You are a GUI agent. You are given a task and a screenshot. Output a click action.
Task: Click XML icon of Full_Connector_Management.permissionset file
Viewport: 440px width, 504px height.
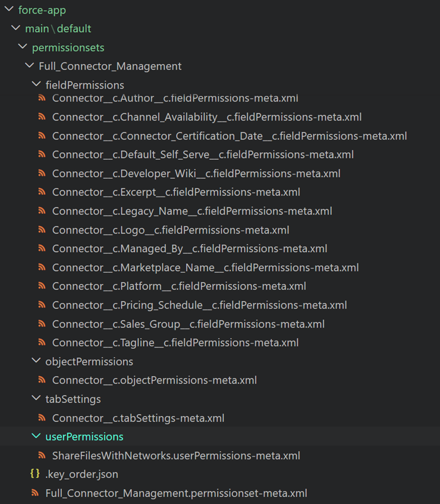pyautogui.click(x=35, y=493)
